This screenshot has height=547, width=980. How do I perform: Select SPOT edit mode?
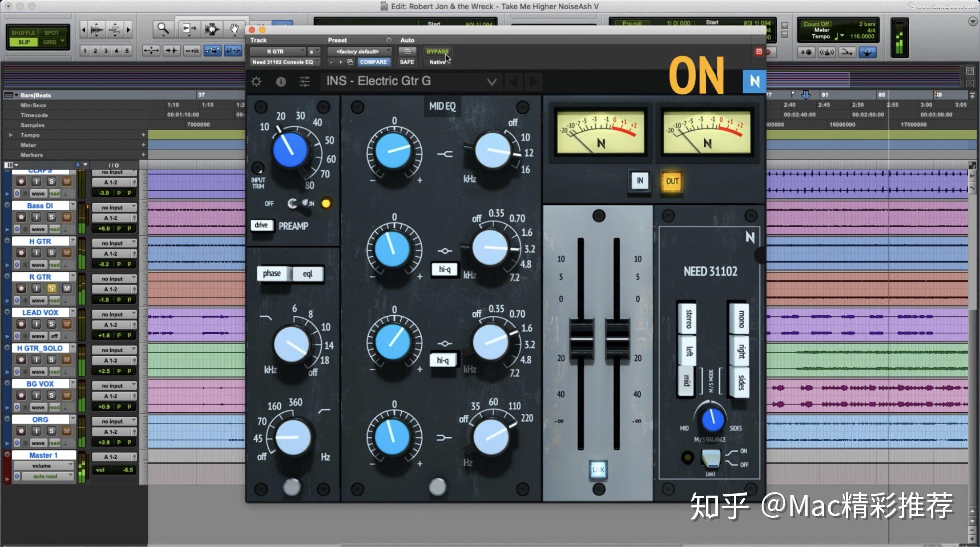(x=52, y=33)
